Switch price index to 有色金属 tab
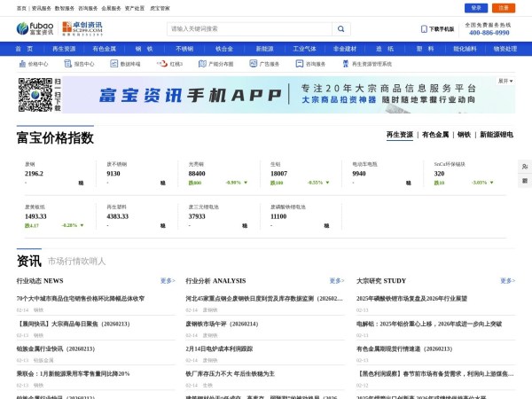This screenshot has width=532, height=399. [x=434, y=135]
